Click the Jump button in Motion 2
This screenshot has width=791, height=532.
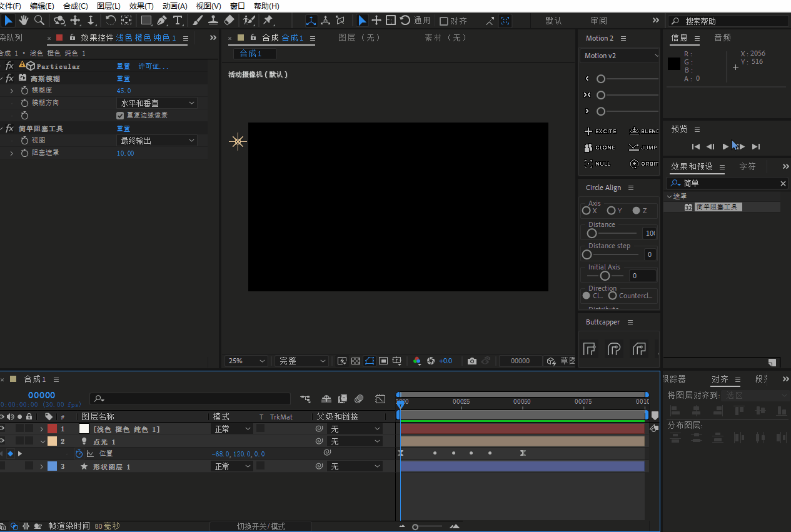pyautogui.click(x=643, y=148)
